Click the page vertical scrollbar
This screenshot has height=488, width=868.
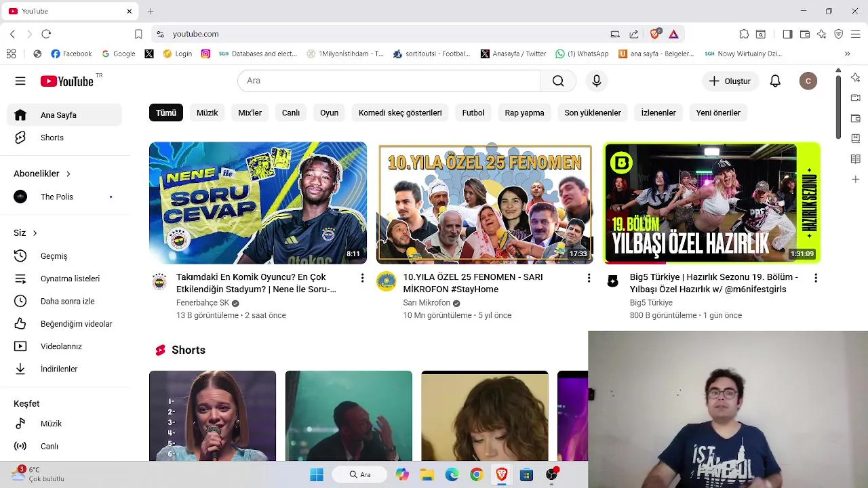click(x=838, y=108)
